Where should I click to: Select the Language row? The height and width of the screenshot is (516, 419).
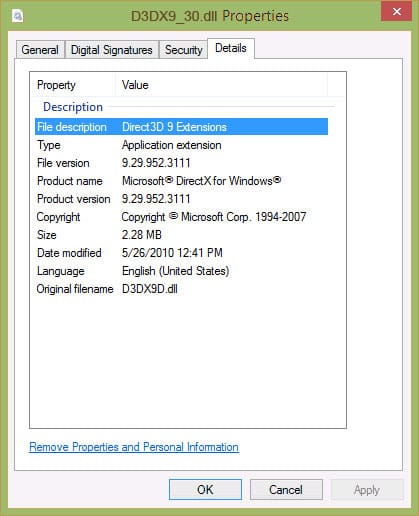(x=181, y=271)
